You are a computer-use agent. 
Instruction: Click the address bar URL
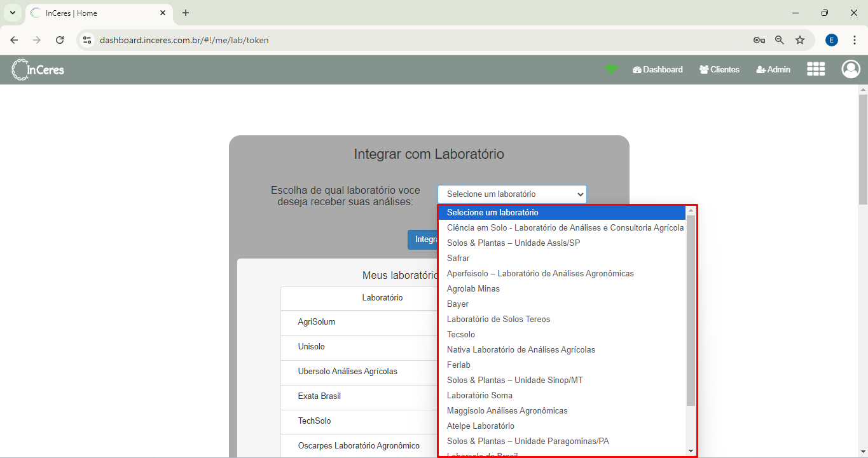coord(184,40)
